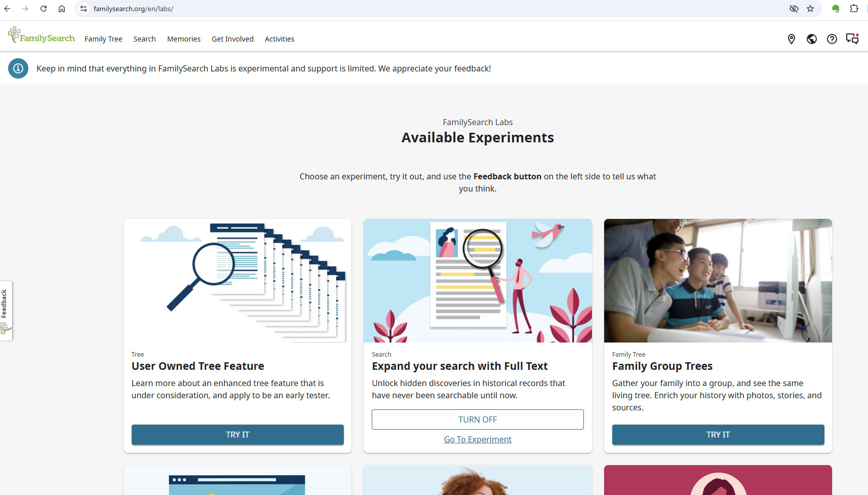This screenshot has width=868, height=495.
Task: Bookmark this page with the star icon
Action: point(810,9)
